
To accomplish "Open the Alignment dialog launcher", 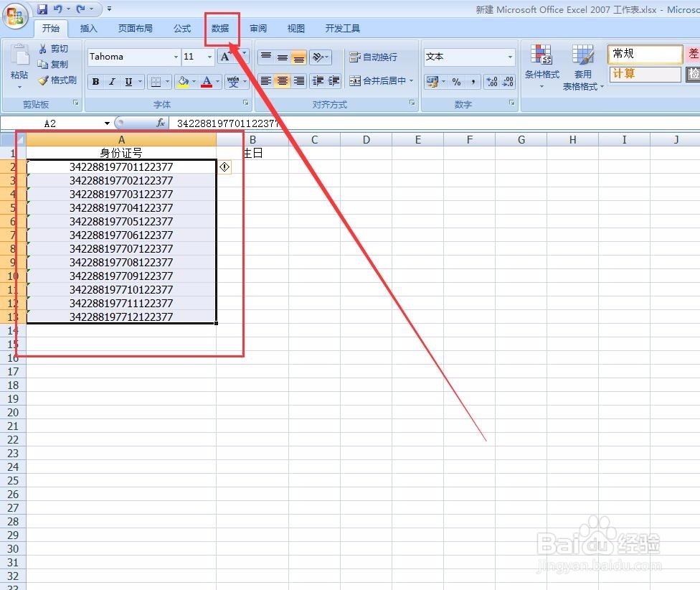I will (x=412, y=103).
